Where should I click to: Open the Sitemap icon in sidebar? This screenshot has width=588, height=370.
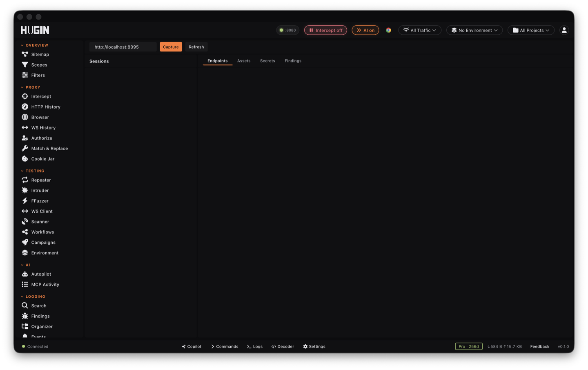pyautogui.click(x=25, y=54)
